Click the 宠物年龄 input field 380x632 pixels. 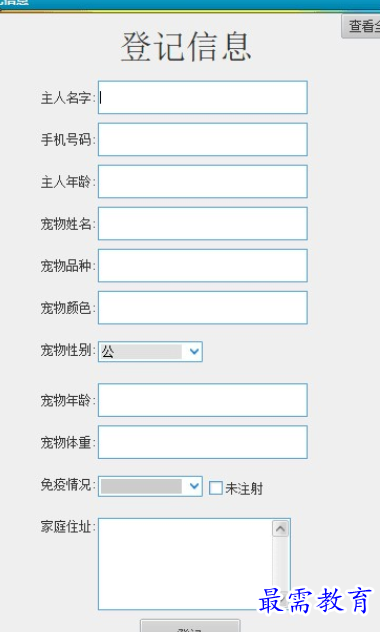(203, 400)
